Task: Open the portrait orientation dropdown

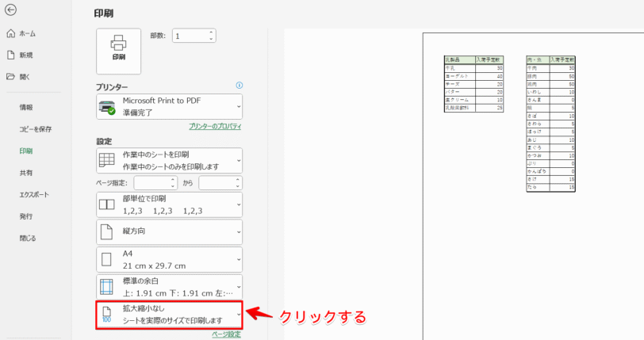Action: [x=169, y=232]
